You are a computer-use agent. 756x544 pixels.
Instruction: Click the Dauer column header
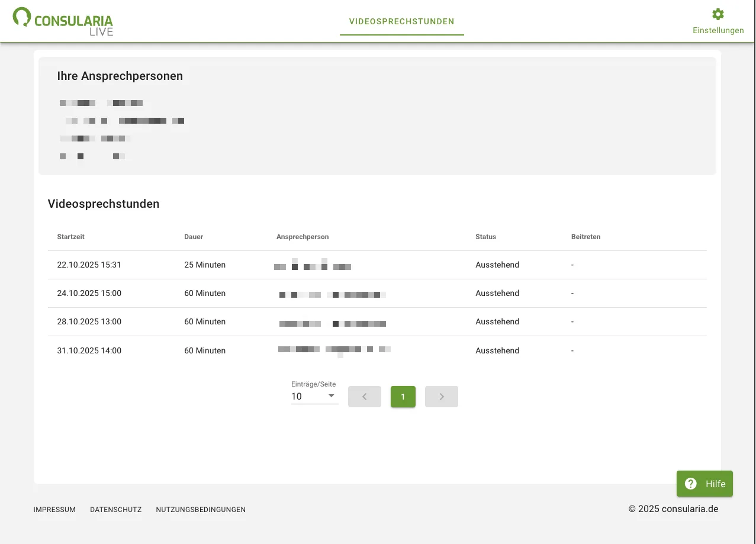coord(194,237)
